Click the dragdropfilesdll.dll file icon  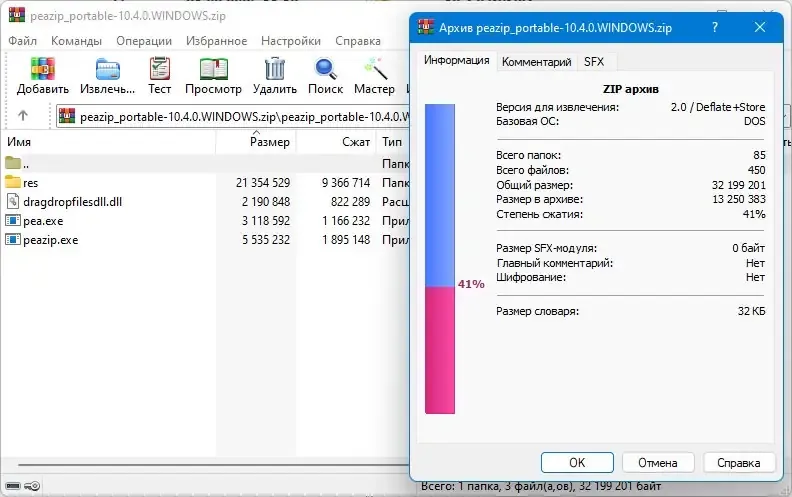point(13,202)
